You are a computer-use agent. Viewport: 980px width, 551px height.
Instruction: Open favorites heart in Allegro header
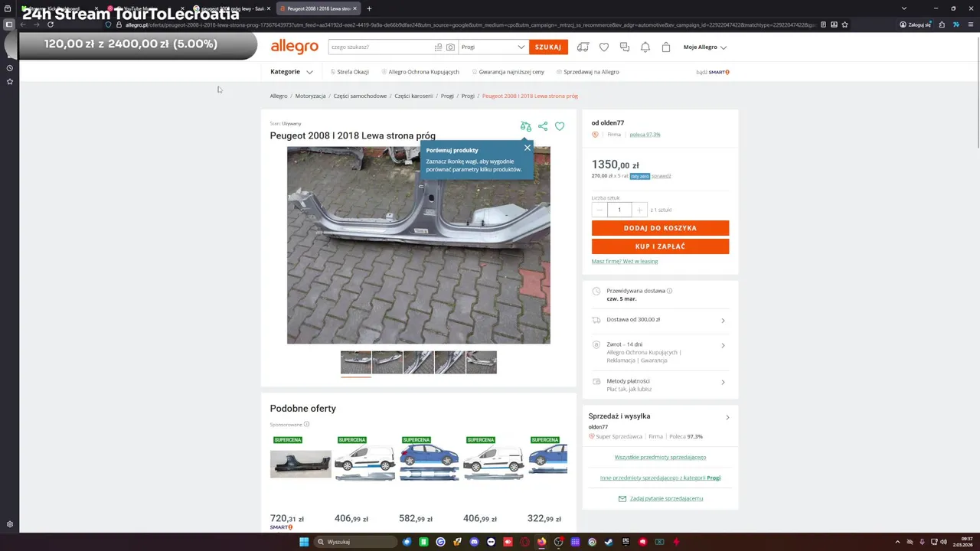pos(604,47)
